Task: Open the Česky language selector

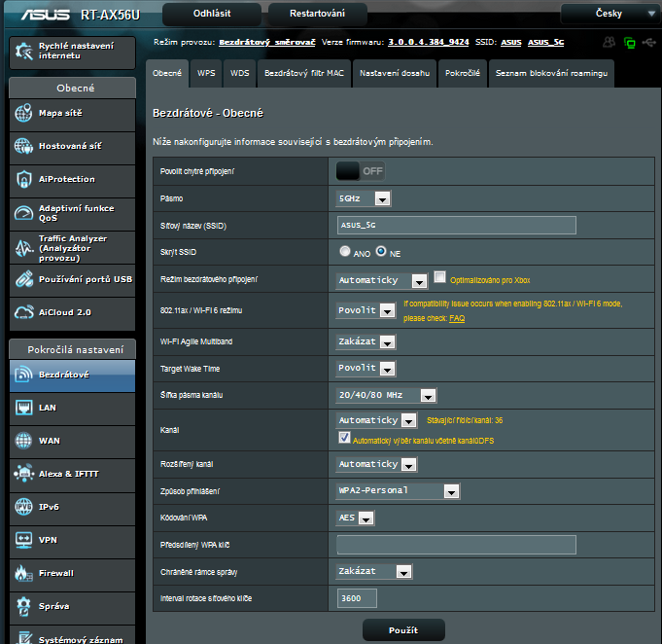Action: click(x=610, y=14)
